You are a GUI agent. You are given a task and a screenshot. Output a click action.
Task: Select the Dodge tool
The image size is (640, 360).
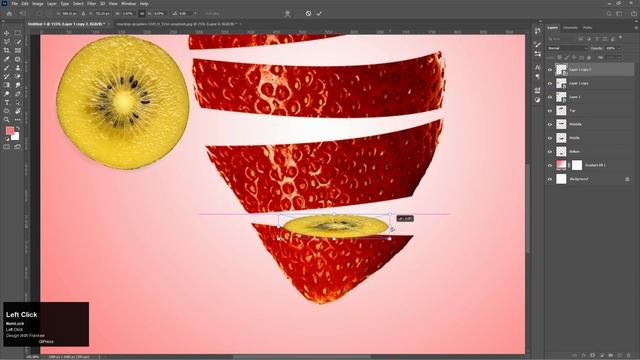(x=7, y=94)
